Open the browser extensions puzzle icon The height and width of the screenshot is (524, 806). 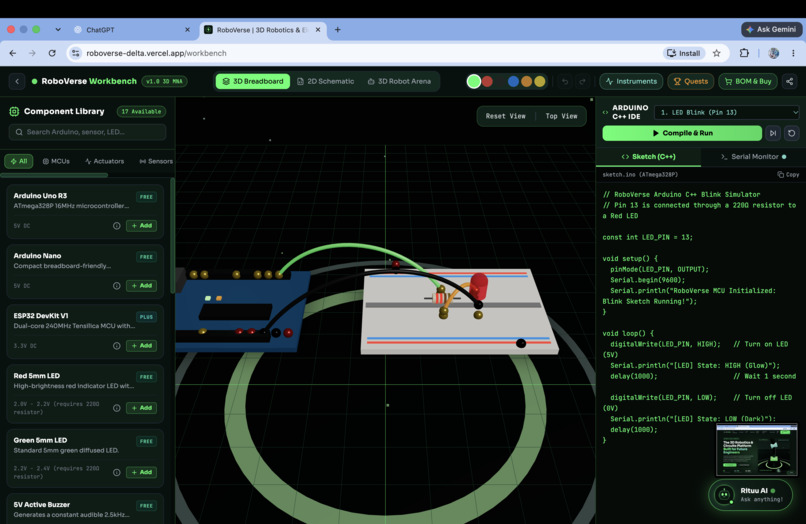744,53
